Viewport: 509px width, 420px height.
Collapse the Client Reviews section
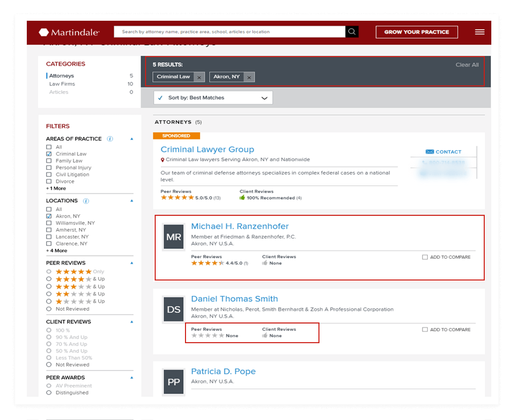point(132,322)
